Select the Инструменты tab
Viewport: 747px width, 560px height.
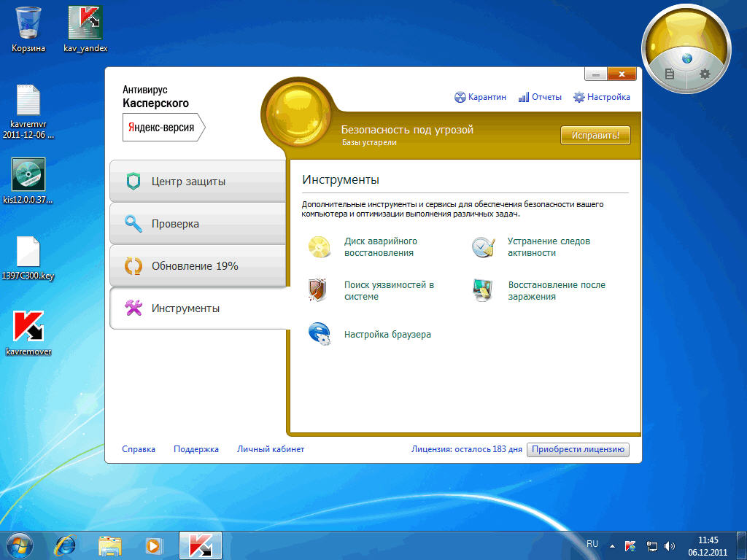[200, 308]
